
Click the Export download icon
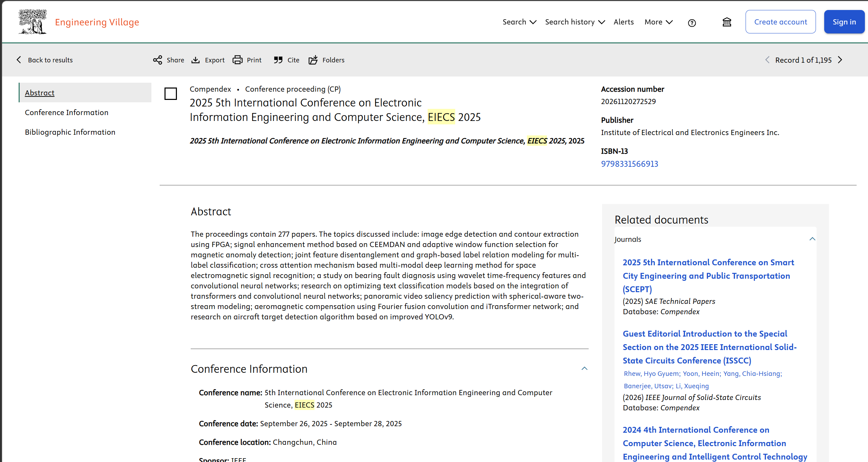pyautogui.click(x=196, y=60)
